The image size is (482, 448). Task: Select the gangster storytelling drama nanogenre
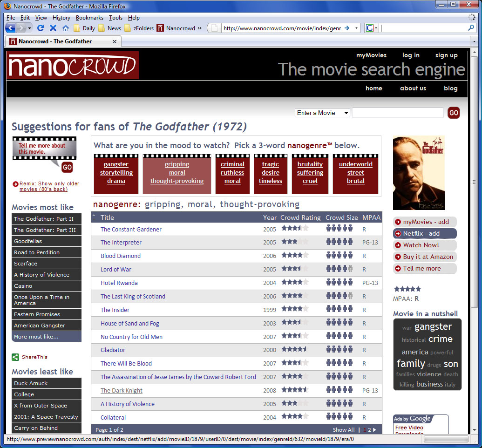(x=116, y=174)
